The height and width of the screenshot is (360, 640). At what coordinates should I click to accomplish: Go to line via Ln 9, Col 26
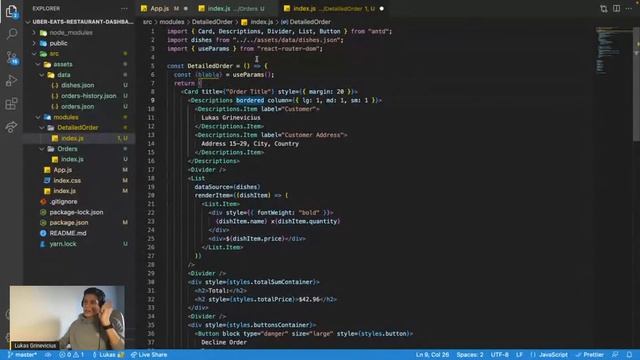[432, 355]
